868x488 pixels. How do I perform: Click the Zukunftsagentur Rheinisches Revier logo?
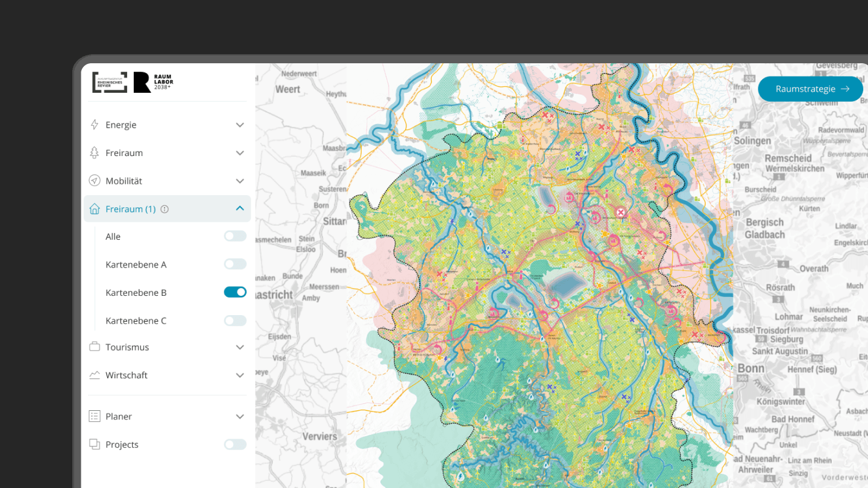click(110, 83)
